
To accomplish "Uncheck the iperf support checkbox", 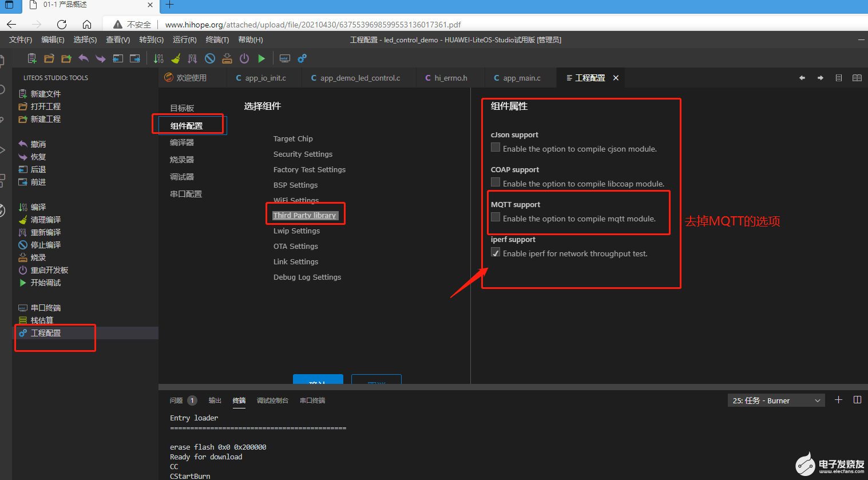I will click(496, 252).
